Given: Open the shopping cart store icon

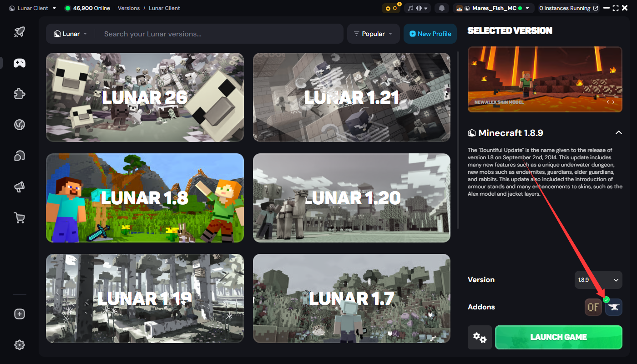Looking at the screenshot, I should click(19, 218).
